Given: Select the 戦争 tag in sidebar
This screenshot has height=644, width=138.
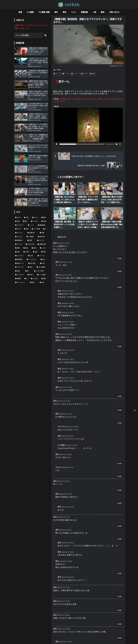Looking at the screenshot, I should click(44, 217).
